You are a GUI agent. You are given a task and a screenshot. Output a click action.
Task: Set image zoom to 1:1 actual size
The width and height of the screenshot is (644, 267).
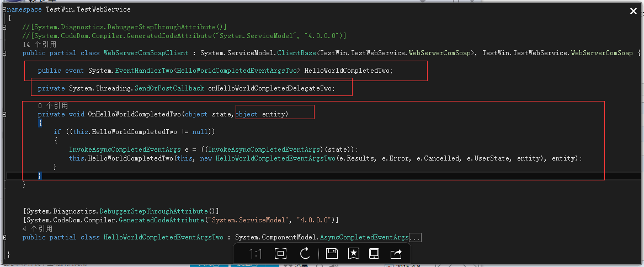pyautogui.click(x=256, y=254)
